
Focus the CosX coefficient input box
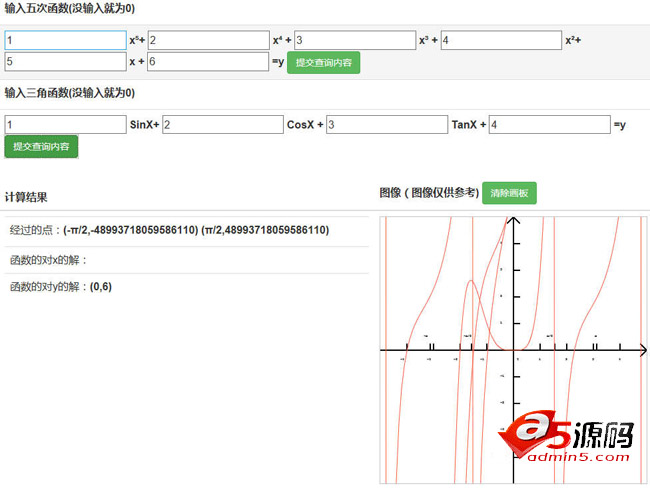(x=223, y=125)
